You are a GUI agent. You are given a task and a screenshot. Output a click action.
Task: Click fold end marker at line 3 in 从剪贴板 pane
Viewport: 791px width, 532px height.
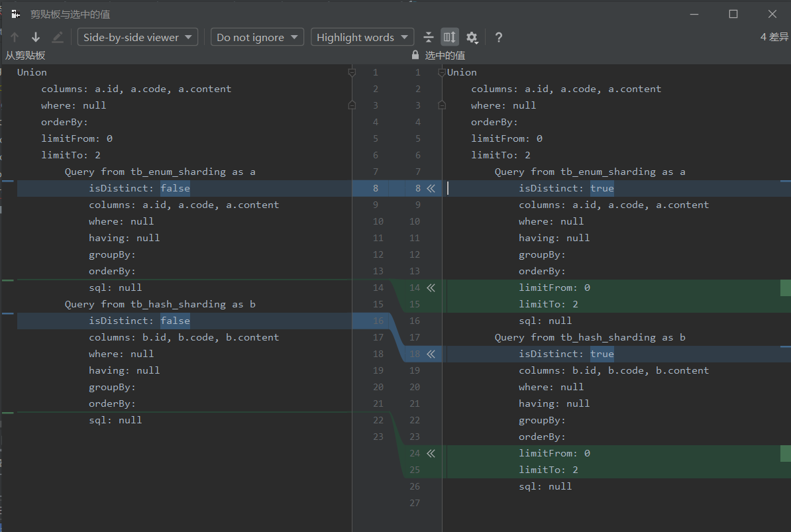point(352,105)
